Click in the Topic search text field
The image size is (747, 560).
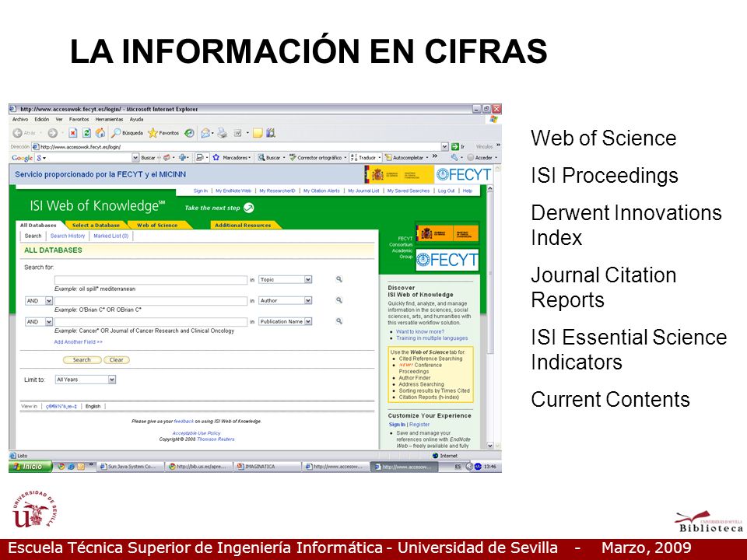coord(150,279)
